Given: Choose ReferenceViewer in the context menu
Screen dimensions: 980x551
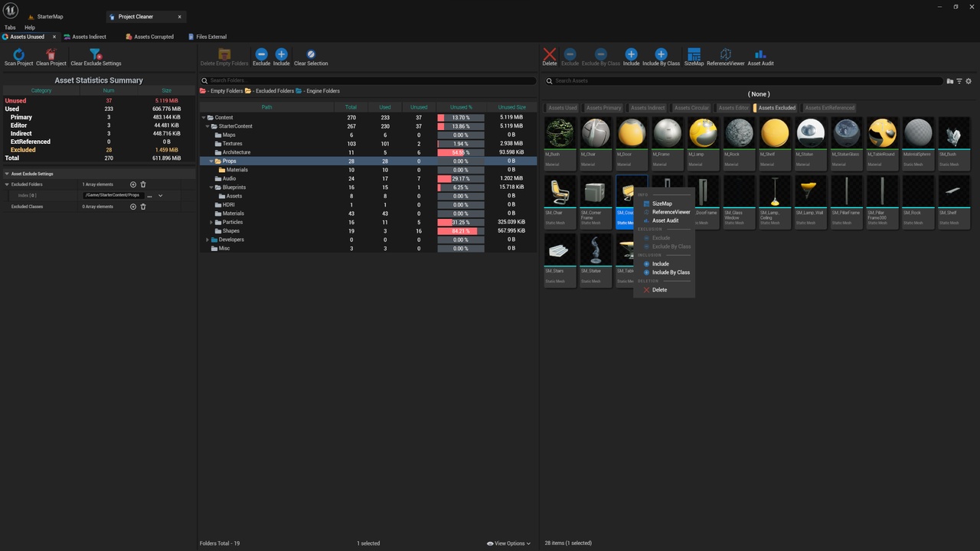Looking at the screenshot, I should point(671,212).
